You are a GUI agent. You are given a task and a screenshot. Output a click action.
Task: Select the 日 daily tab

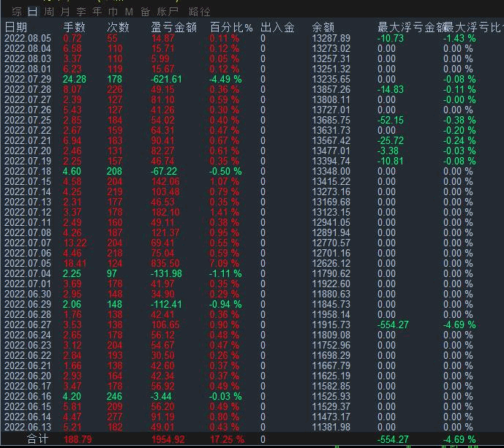[x=31, y=12]
